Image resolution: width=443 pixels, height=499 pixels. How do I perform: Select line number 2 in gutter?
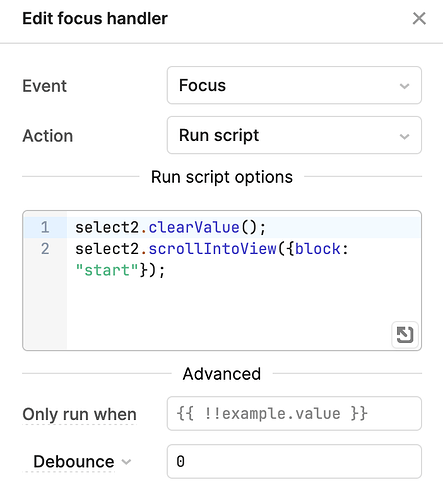tap(45, 249)
